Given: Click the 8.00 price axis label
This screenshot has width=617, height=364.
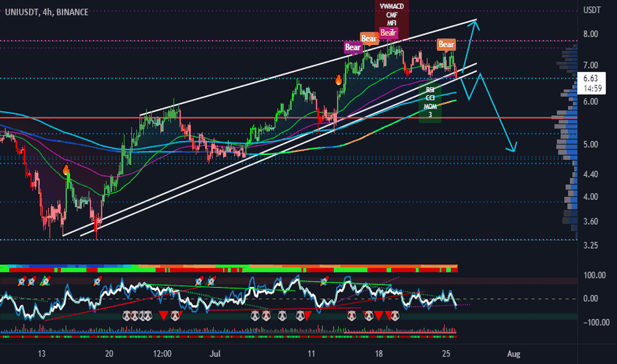Looking at the screenshot, I should (591, 34).
